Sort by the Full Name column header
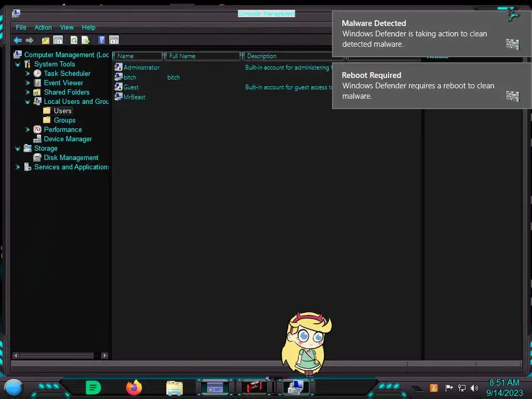Viewport: 532px width, 399px height. click(x=203, y=56)
